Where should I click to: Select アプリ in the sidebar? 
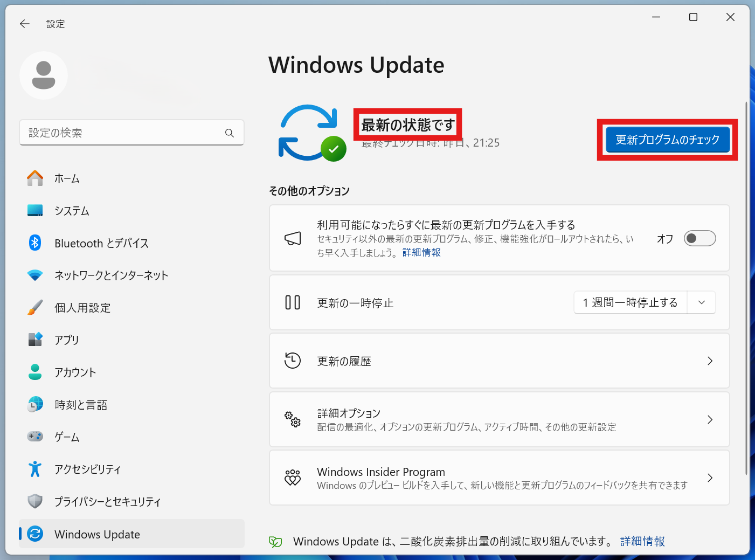click(131, 340)
